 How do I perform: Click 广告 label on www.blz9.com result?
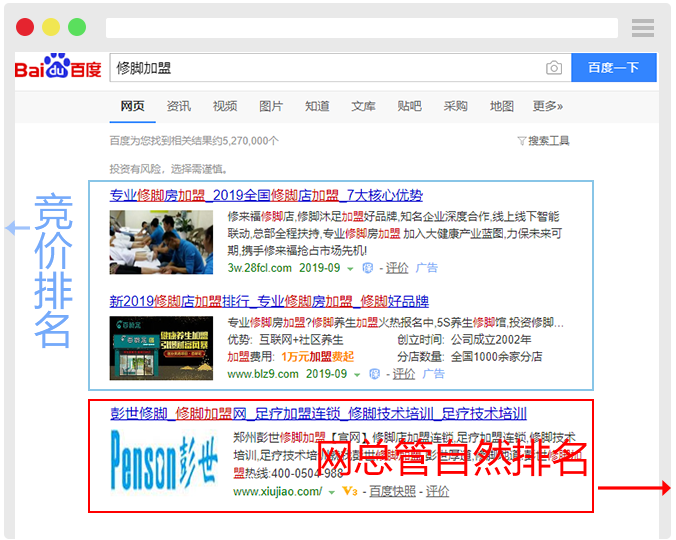tap(433, 374)
